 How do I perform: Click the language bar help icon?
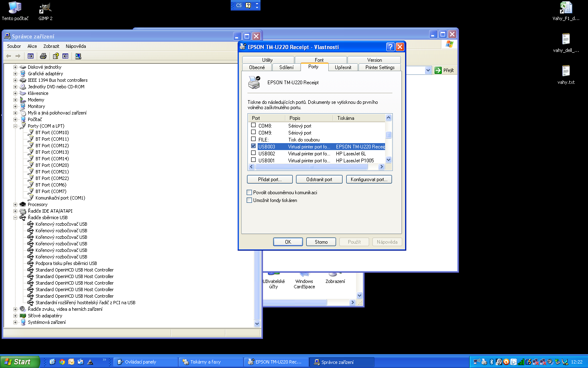(248, 5)
